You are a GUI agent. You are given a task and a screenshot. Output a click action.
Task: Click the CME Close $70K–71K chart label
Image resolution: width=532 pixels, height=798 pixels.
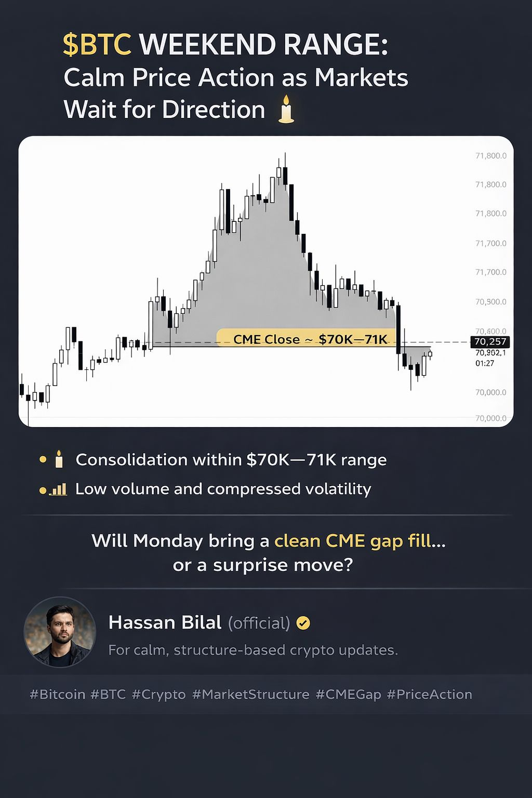pos(310,339)
